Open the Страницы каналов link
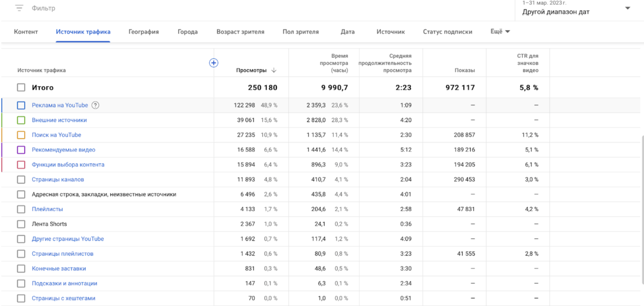This screenshot has height=306, width=644. tap(58, 180)
